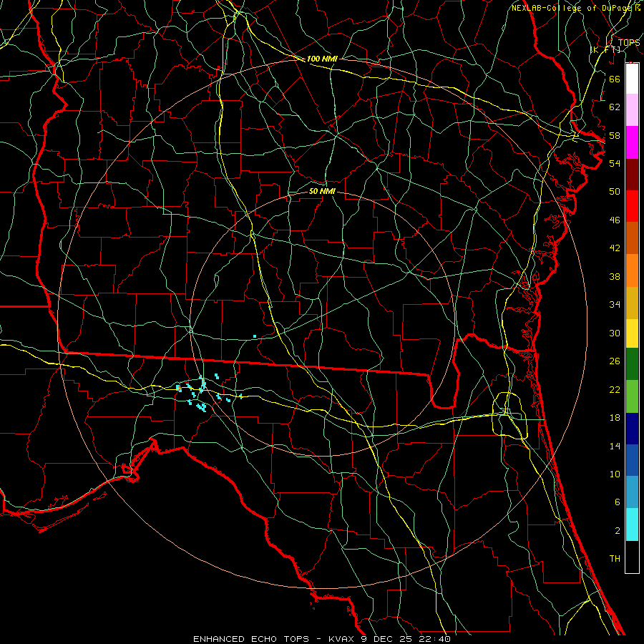The image size is (644, 644).
Task: Select the dark green legend color band
Action: pos(632,364)
